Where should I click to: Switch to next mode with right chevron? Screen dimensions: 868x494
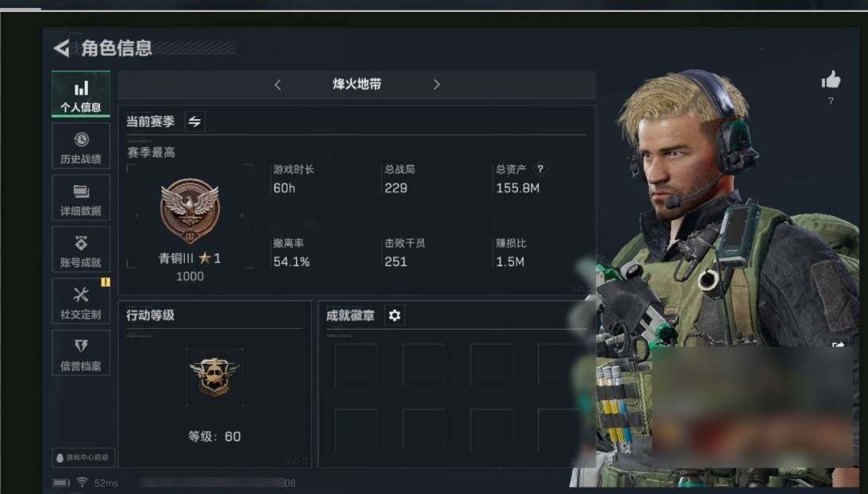coord(436,85)
